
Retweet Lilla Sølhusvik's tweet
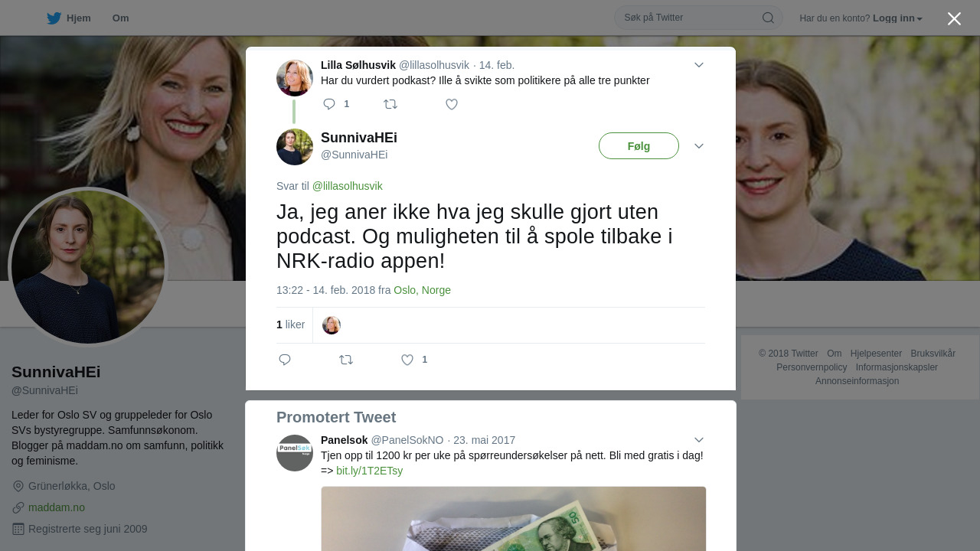click(x=390, y=104)
